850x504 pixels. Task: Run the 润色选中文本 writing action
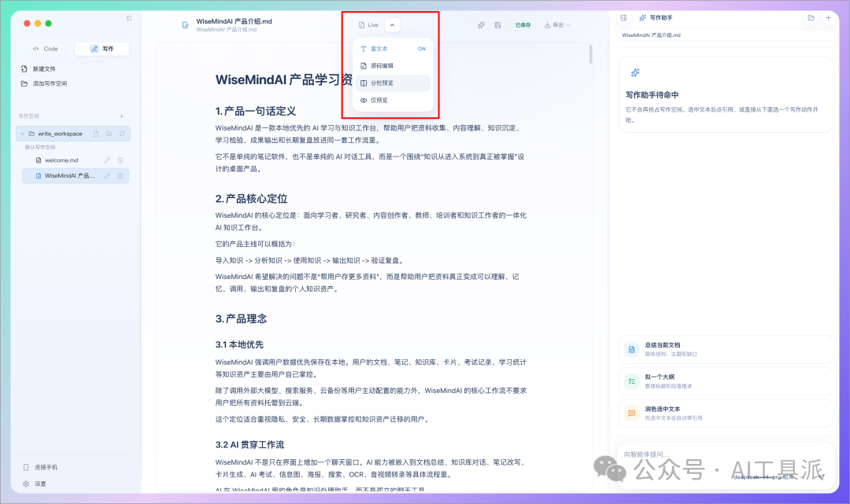click(726, 413)
